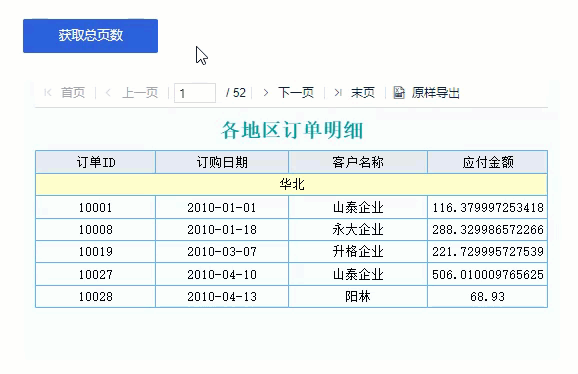The width and height of the screenshot is (578, 374).
Task: Click the customer cell 永大企业
Action: tap(358, 230)
